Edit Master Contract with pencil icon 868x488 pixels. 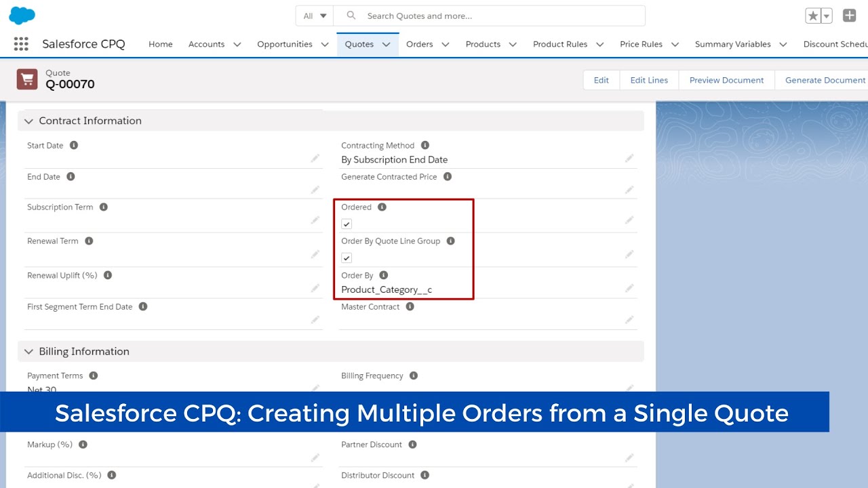coord(629,319)
